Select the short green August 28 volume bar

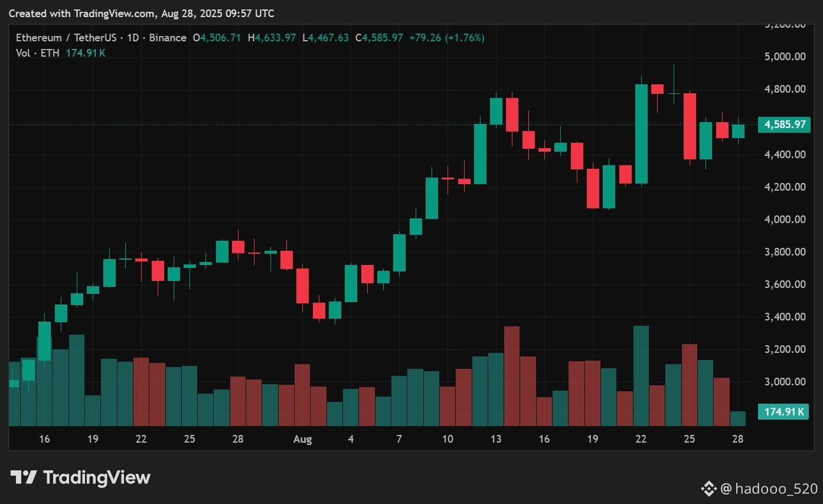[738, 418]
